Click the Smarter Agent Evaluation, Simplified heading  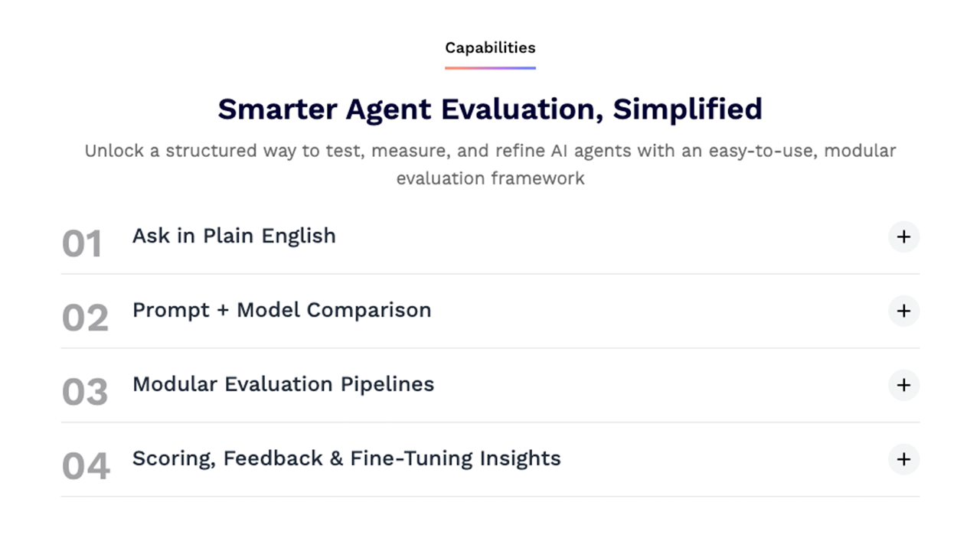click(x=490, y=109)
